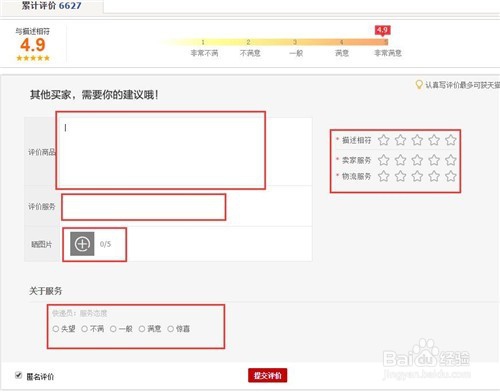
Task: Select 一般 for courier service attitude
Action: tap(113, 329)
